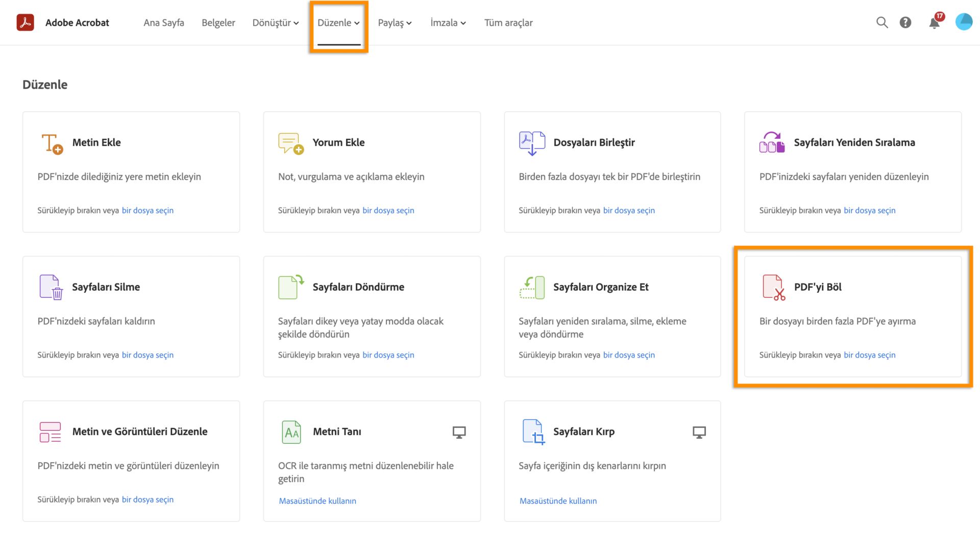Click the Adobe Acrobat title text

point(77,22)
